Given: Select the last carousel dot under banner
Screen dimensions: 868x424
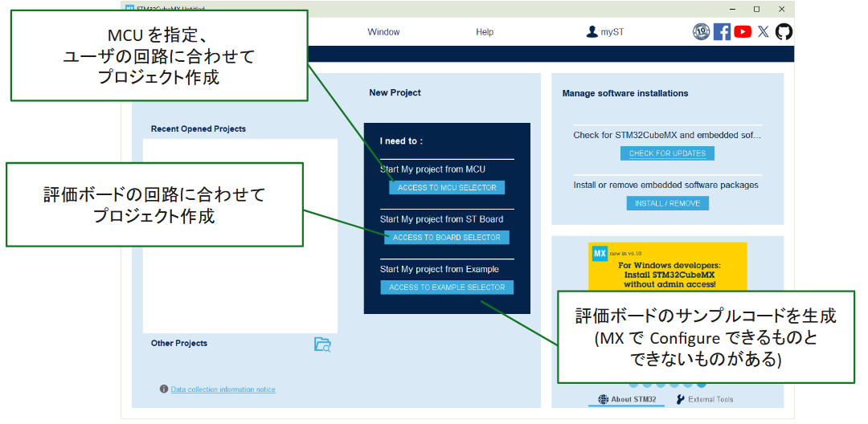Looking at the screenshot, I should 700,385.
